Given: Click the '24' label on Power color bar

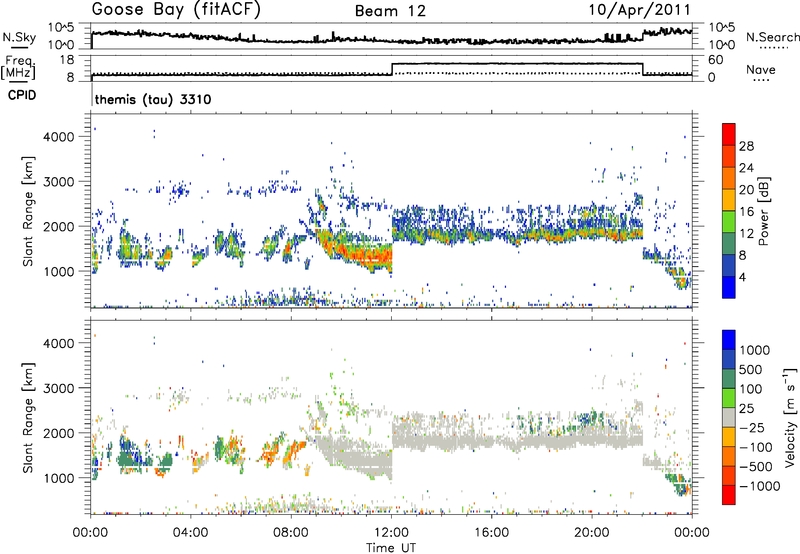Looking at the screenshot, I should [746, 168].
